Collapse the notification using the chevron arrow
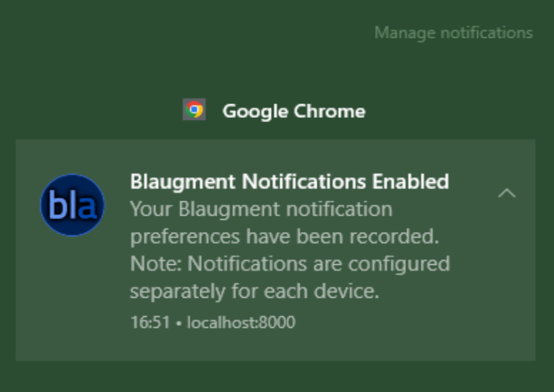Viewport: 554px width, 392px height. 507,193
